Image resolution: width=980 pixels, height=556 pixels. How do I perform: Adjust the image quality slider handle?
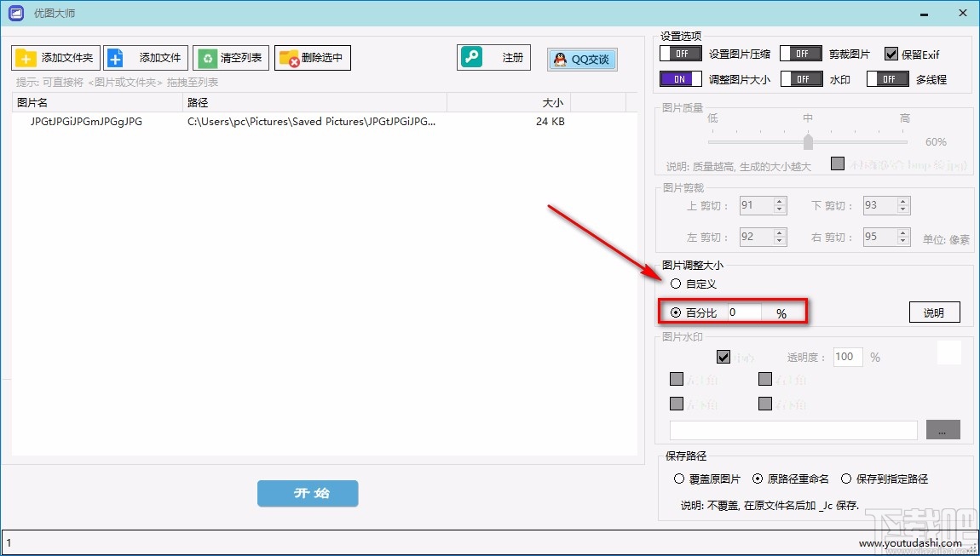pyautogui.click(x=808, y=141)
